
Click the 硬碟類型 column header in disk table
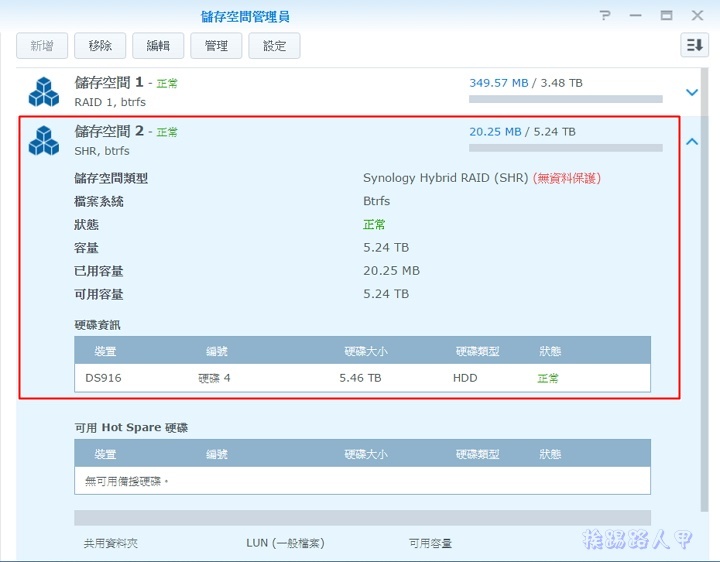(x=477, y=351)
